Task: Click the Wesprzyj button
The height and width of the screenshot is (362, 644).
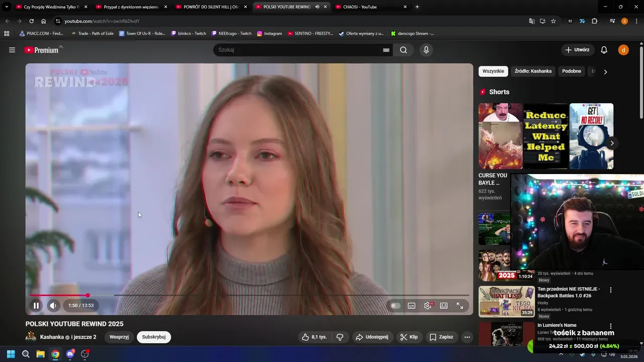Action: [119, 337]
